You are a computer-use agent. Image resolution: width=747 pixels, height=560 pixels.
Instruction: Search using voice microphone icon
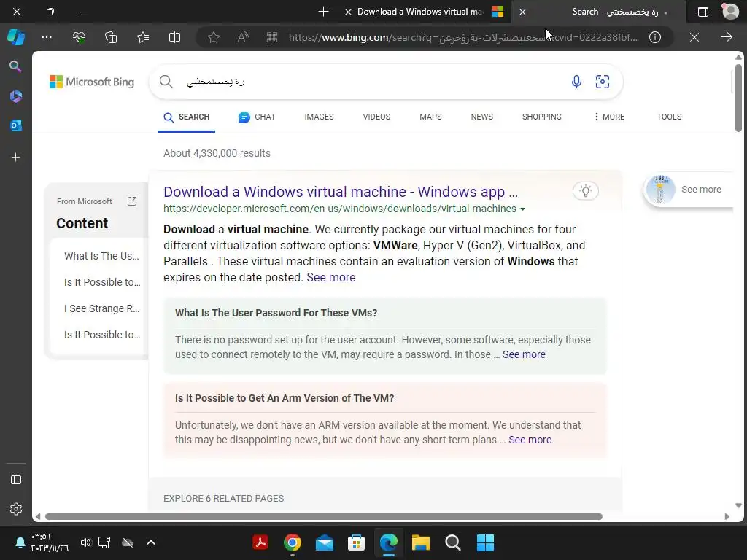[576, 82]
